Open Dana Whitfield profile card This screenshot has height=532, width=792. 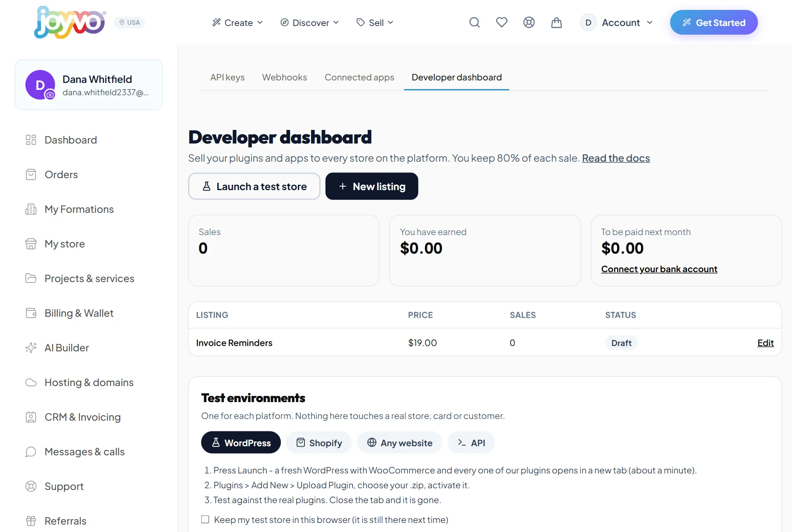point(89,85)
